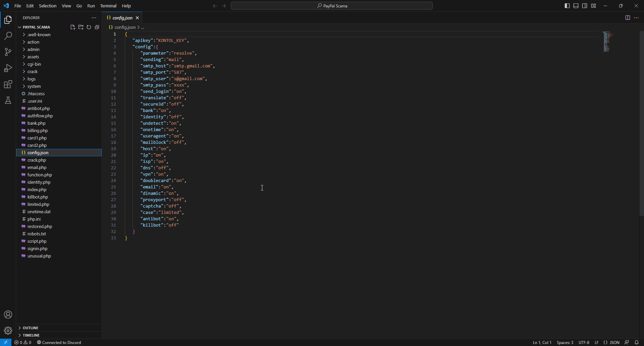
Task: Refresh the Explorer file list
Action: coord(89,27)
